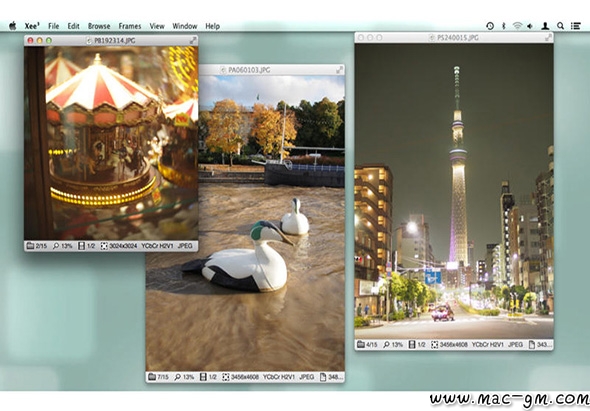Click the film frame icon in duck window
The height and width of the screenshot is (411, 590).
[x=203, y=377]
